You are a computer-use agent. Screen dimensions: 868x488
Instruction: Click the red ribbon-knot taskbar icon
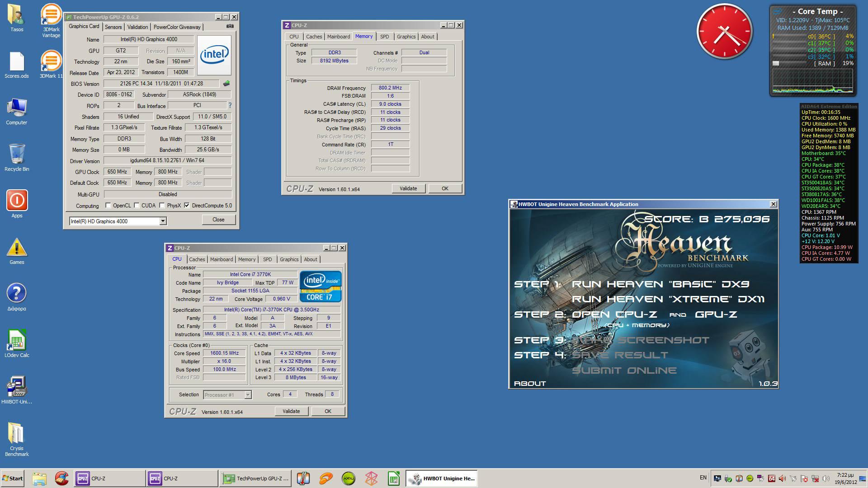click(371, 479)
